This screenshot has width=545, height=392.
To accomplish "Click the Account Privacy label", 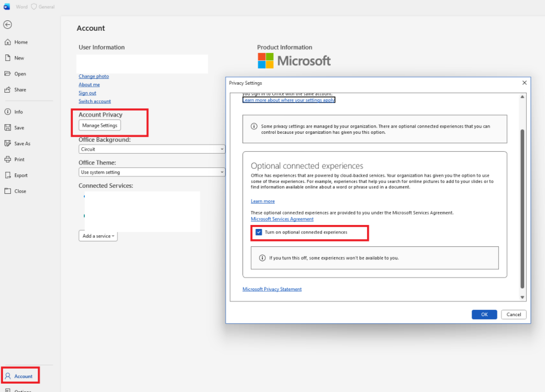I will (x=101, y=114).
